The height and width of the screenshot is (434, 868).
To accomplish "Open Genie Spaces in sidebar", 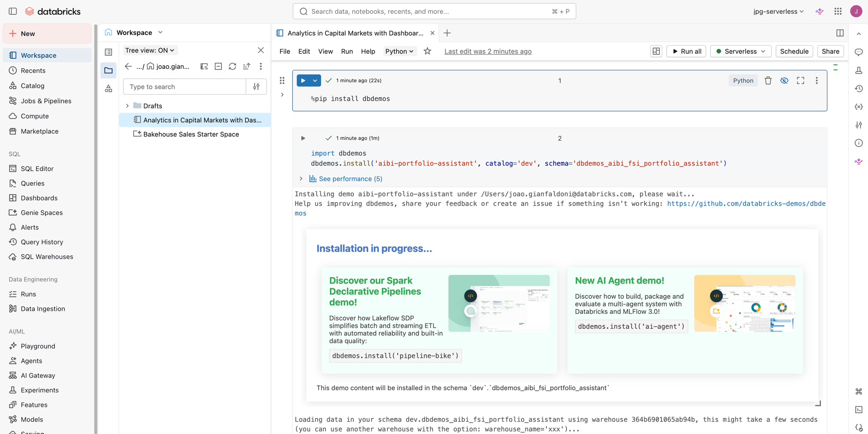I will (42, 212).
